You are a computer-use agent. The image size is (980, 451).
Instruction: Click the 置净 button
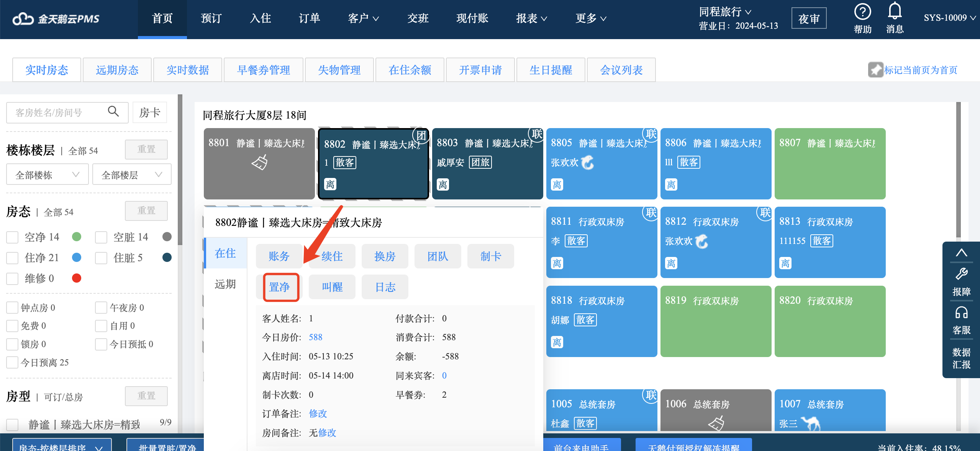(x=279, y=287)
